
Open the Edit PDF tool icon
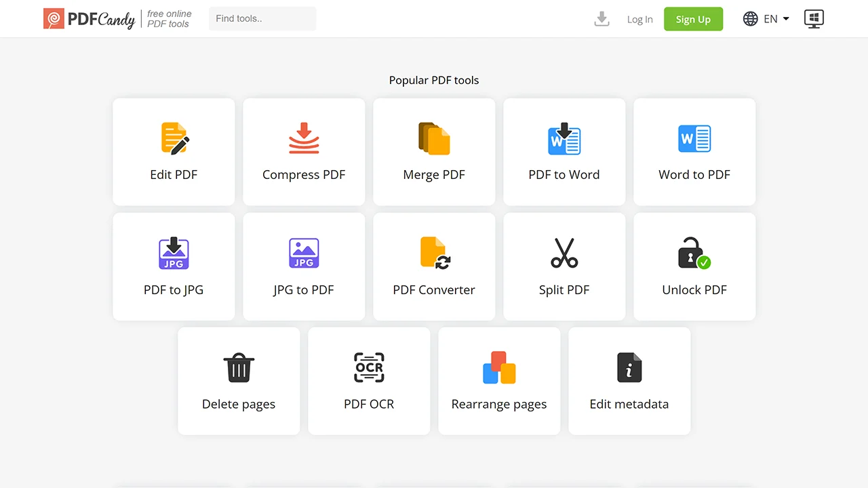click(x=174, y=138)
